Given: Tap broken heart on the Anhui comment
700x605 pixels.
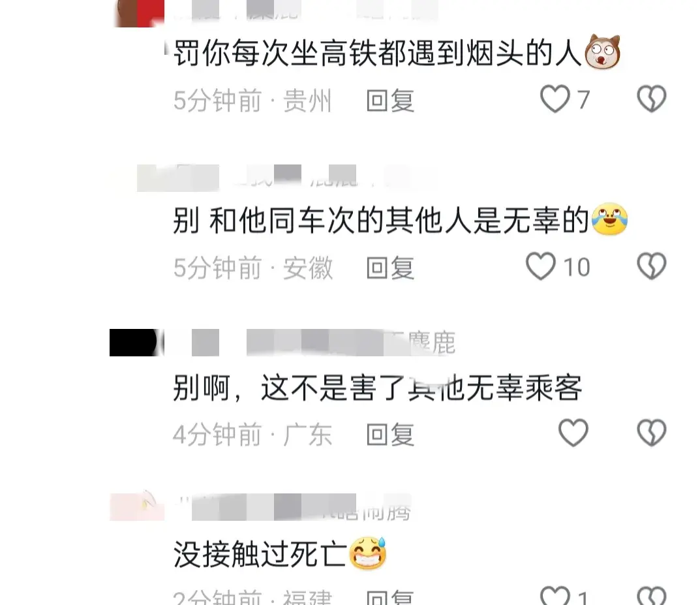Looking at the screenshot, I should (651, 266).
